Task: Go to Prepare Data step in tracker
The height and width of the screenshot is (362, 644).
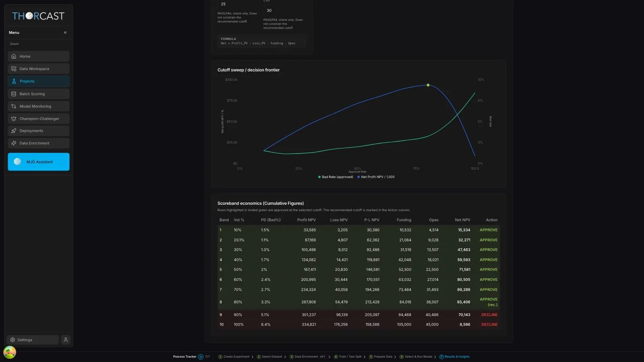Action: 381,357
